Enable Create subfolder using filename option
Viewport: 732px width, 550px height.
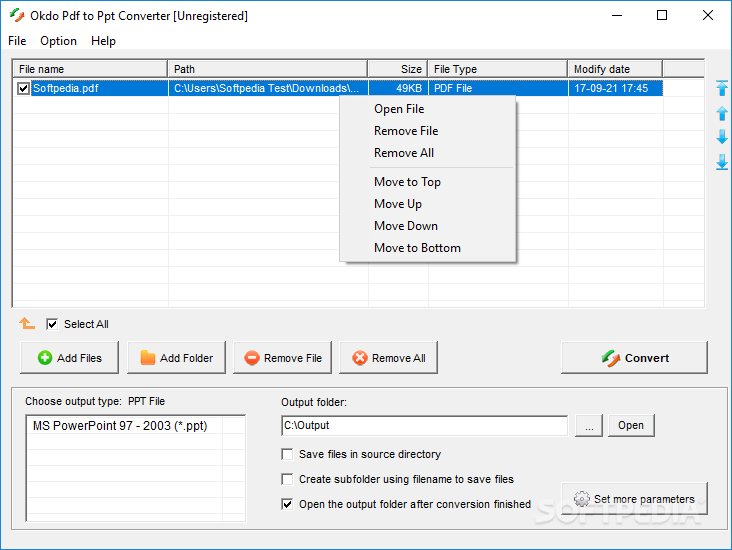point(287,479)
